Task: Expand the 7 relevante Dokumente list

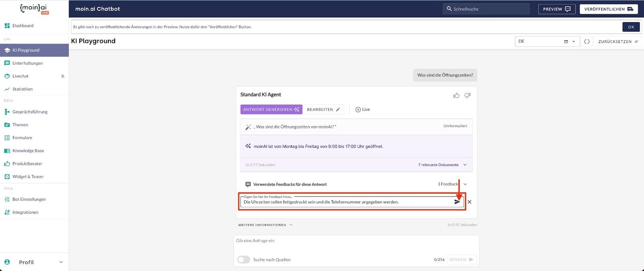Action: click(x=465, y=165)
